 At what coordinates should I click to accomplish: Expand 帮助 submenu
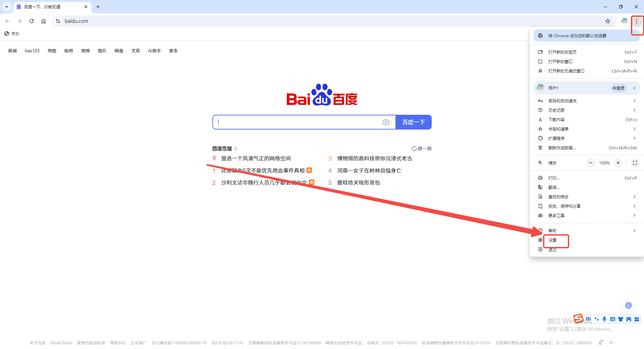(587, 231)
